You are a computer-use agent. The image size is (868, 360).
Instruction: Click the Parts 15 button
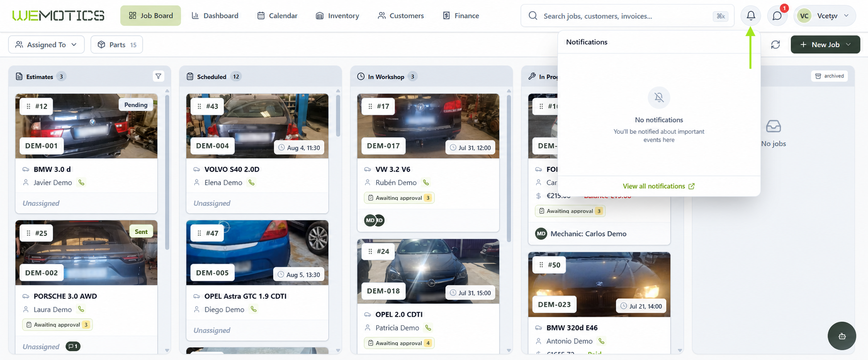pyautogui.click(x=117, y=45)
